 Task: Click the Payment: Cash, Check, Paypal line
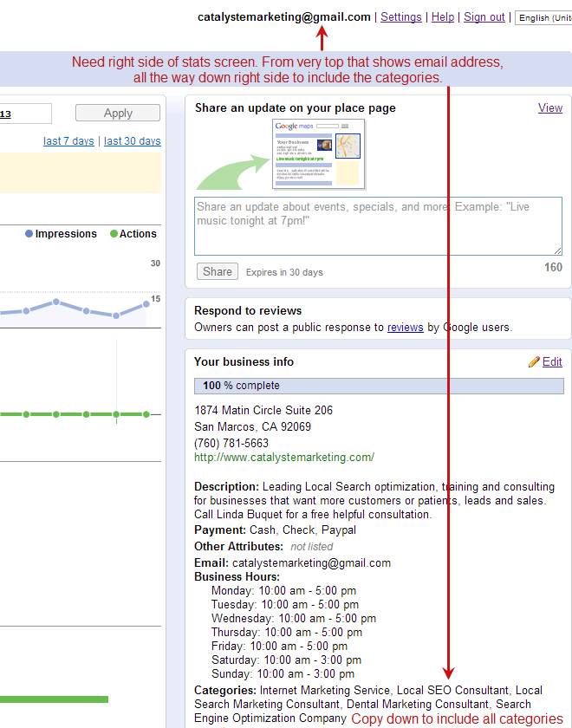click(x=275, y=530)
